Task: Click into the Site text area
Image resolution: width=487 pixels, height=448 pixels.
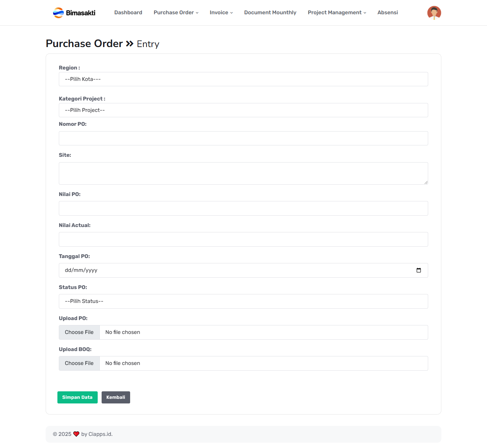Action: [243, 173]
